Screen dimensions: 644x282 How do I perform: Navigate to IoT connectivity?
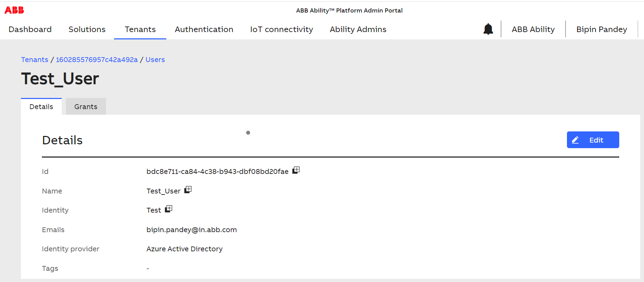281,29
